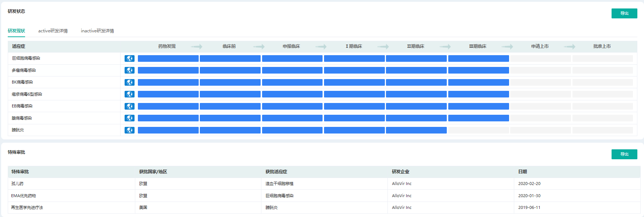Viewport: 644px width, 217px height.
Task: Click the globe icon for 疱疹病毒6型感染 row
Action: click(129, 94)
